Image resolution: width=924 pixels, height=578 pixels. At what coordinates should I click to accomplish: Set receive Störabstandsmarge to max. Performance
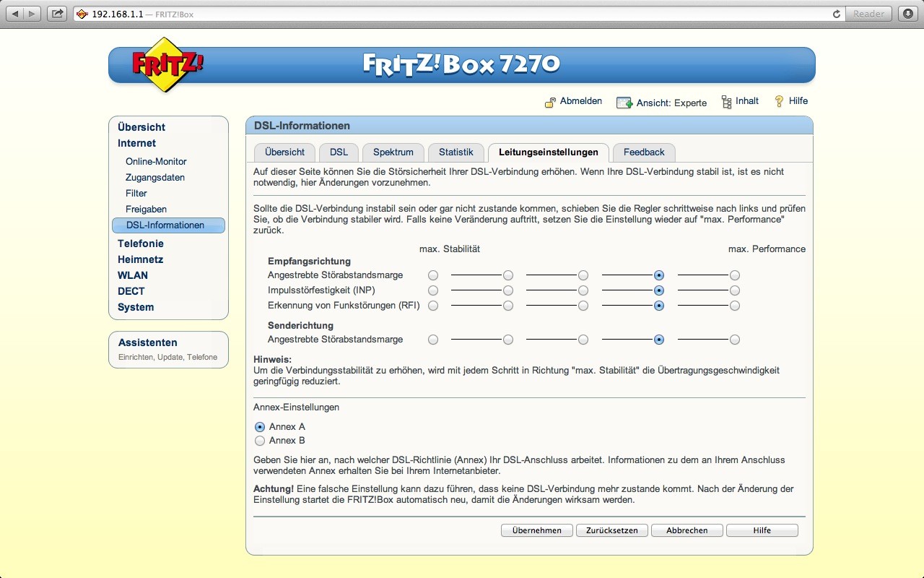(735, 275)
